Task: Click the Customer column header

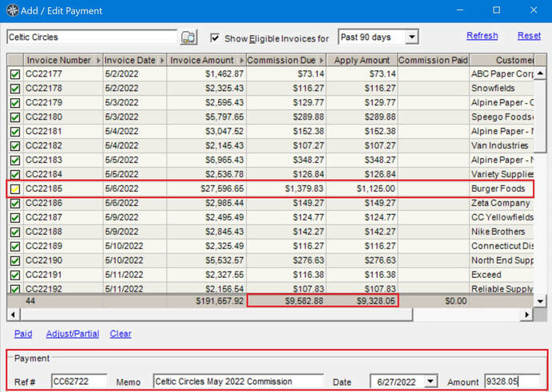Action: pyautogui.click(x=502, y=61)
